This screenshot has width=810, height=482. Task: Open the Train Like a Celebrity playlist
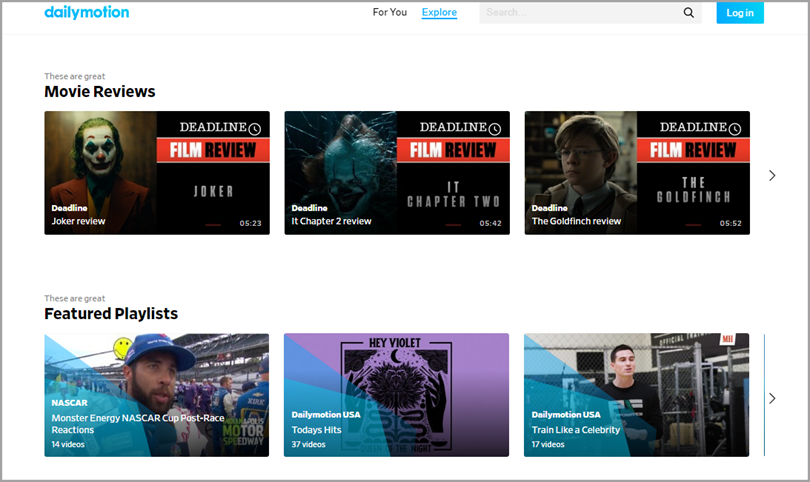[x=636, y=395]
